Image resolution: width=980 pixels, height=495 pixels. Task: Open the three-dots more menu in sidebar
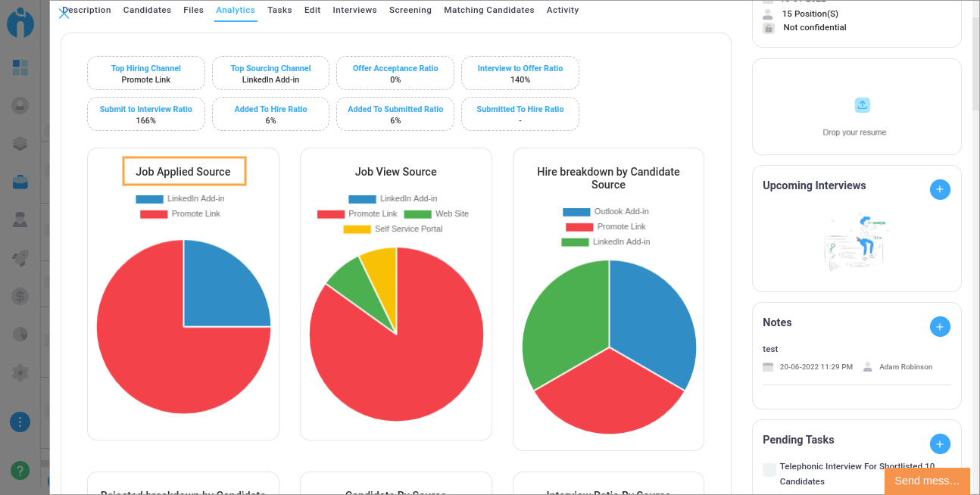pyautogui.click(x=20, y=422)
